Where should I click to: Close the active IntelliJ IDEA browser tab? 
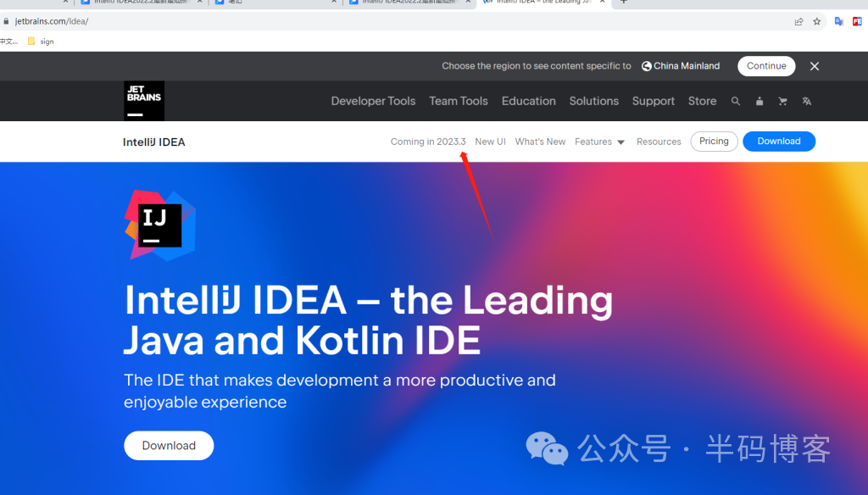603,2
